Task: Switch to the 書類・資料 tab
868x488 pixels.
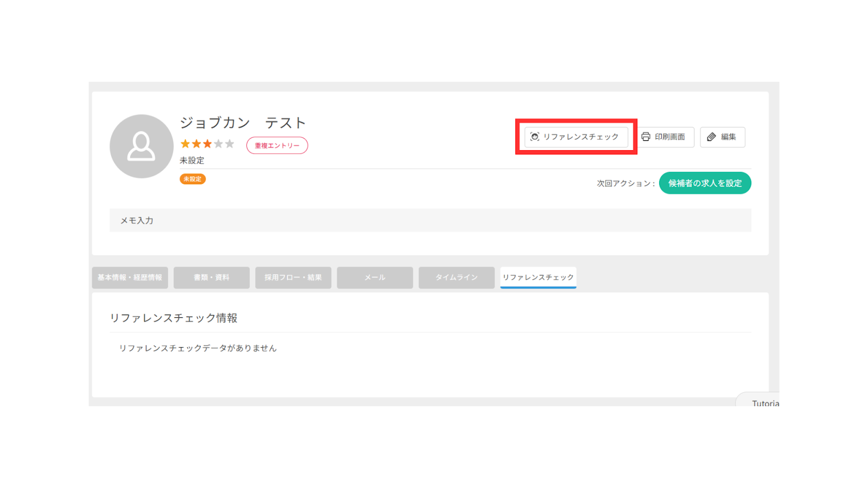Action: click(x=212, y=278)
